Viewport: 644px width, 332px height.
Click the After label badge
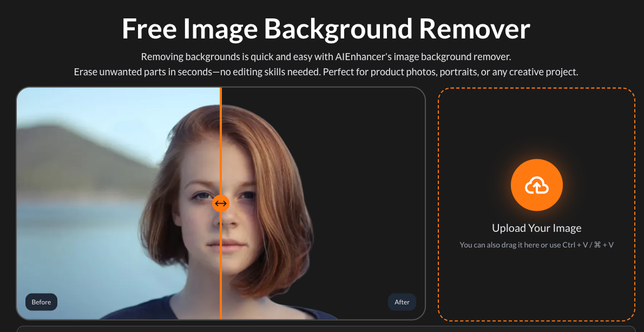(402, 302)
